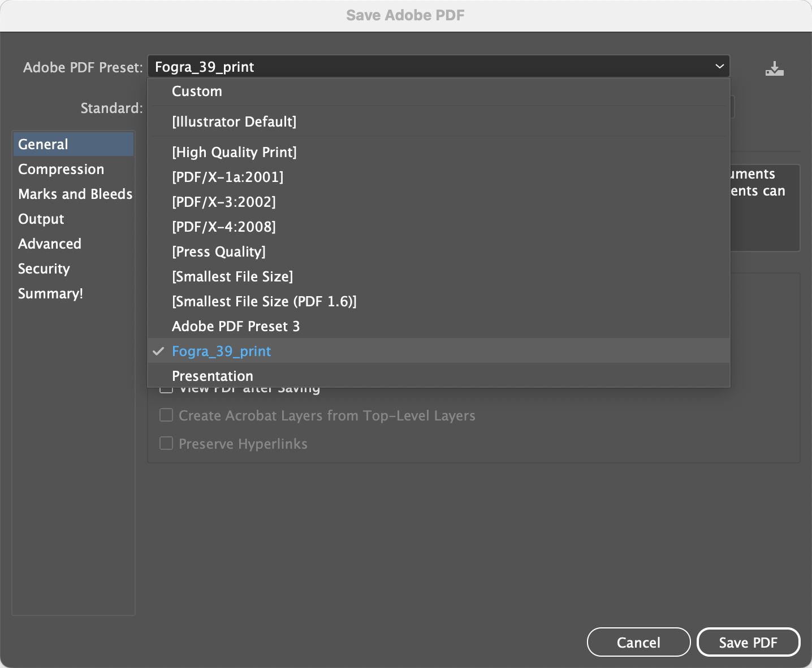Click the Cancel button
This screenshot has width=812, height=668.
coord(638,642)
